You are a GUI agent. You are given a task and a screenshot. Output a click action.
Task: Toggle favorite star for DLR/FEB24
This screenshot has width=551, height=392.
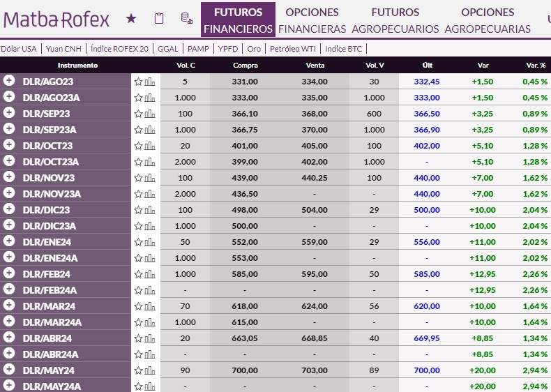138,274
